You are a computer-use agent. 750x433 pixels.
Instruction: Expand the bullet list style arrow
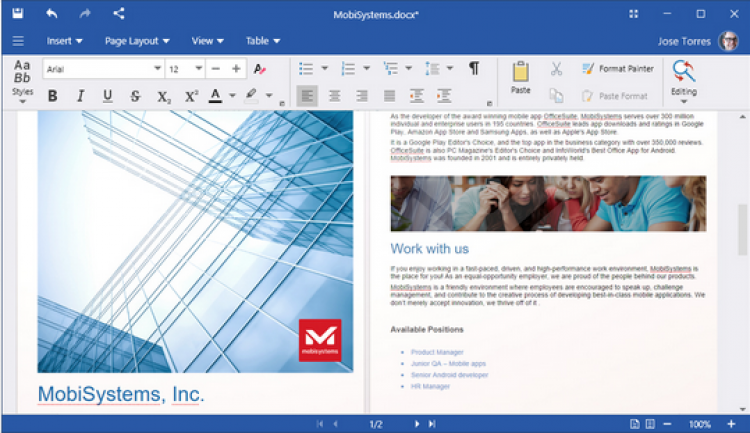(324, 68)
